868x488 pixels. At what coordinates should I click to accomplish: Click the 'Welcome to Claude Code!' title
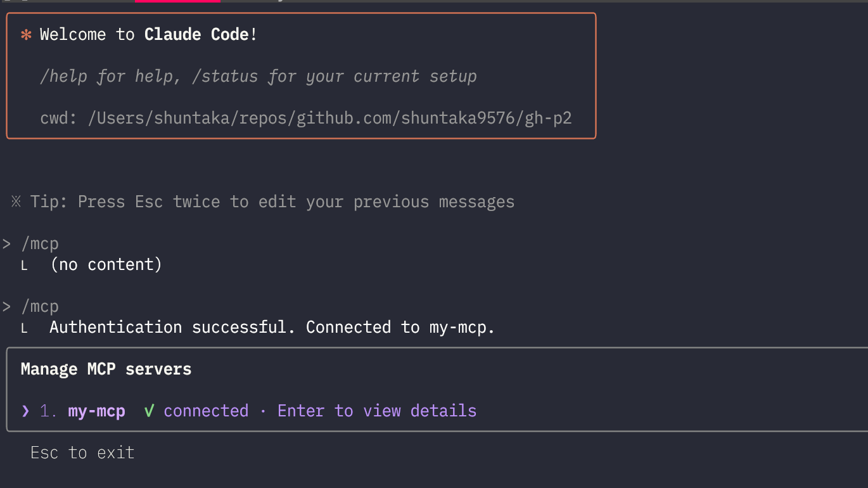click(x=148, y=34)
